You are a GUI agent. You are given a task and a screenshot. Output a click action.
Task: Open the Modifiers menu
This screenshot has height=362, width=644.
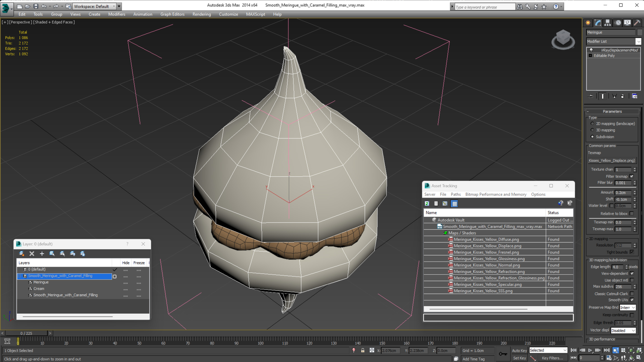[116, 14]
